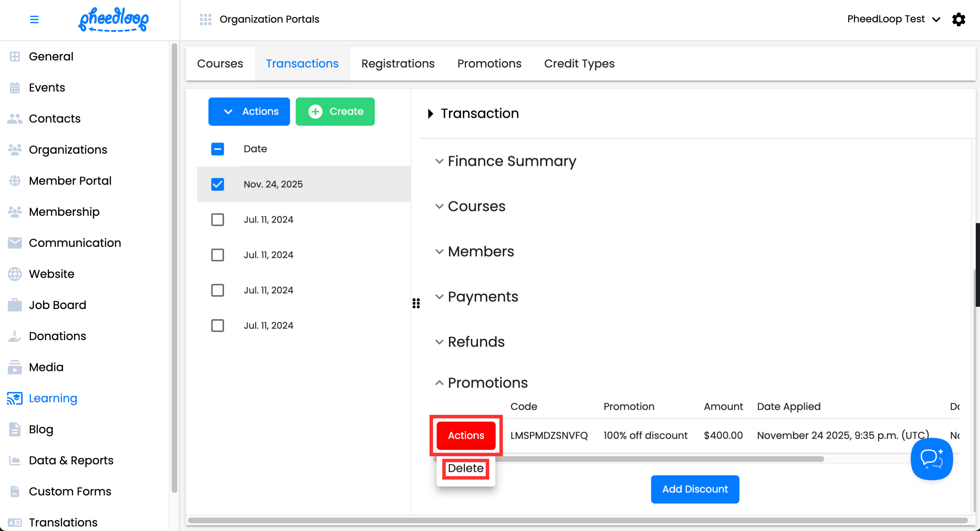Click the Data & Reports chart icon

point(15,460)
